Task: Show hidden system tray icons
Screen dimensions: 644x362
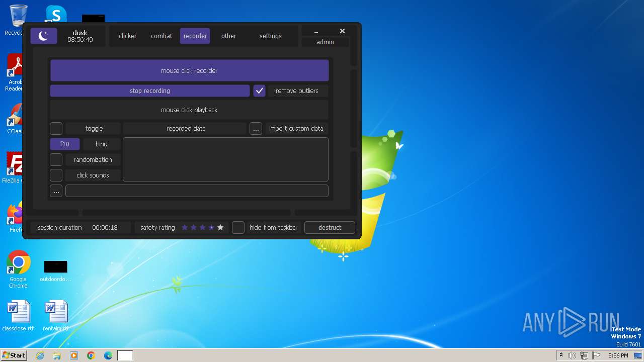Action: [561, 355]
